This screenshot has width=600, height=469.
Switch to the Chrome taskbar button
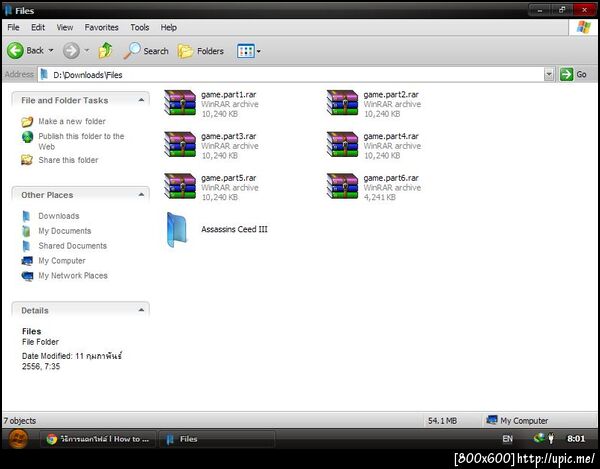[98, 439]
